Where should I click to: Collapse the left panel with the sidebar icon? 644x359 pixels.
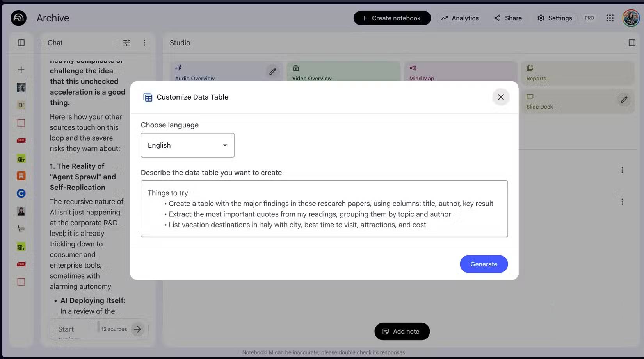point(21,43)
